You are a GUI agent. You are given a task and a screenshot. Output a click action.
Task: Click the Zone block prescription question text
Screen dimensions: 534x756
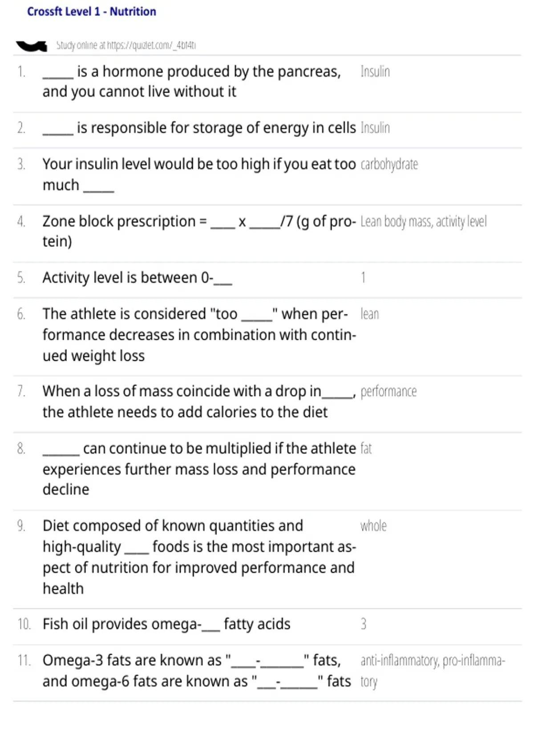pos(199,231)
